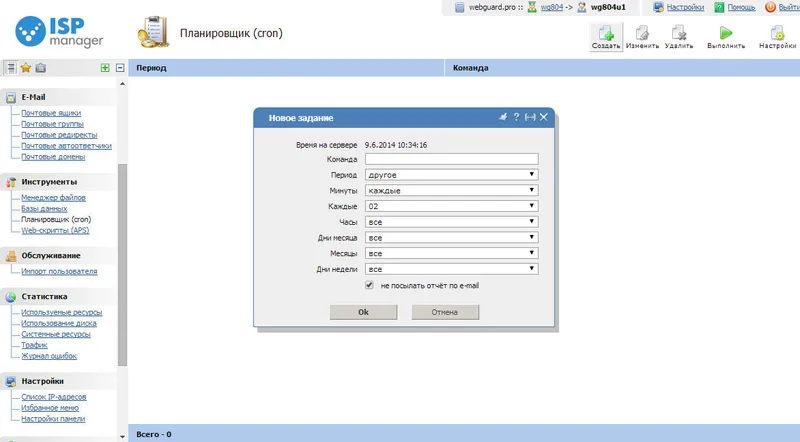Screen dimensions: 800x442
Task: Toggle 'не посылать отчёт по e-mail' checkbox
Action: pos(369,285)
